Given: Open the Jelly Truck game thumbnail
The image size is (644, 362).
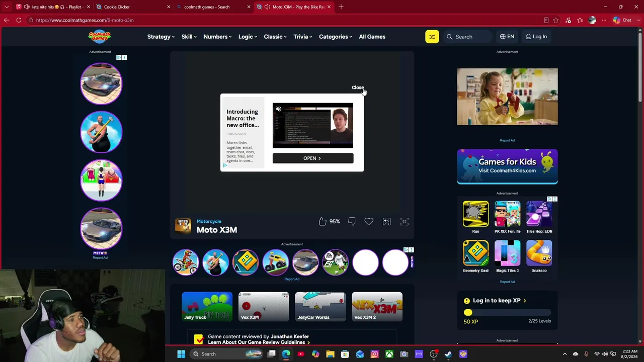Looking at the screenshot, I should pyautogui.click(x=207, y=306).
